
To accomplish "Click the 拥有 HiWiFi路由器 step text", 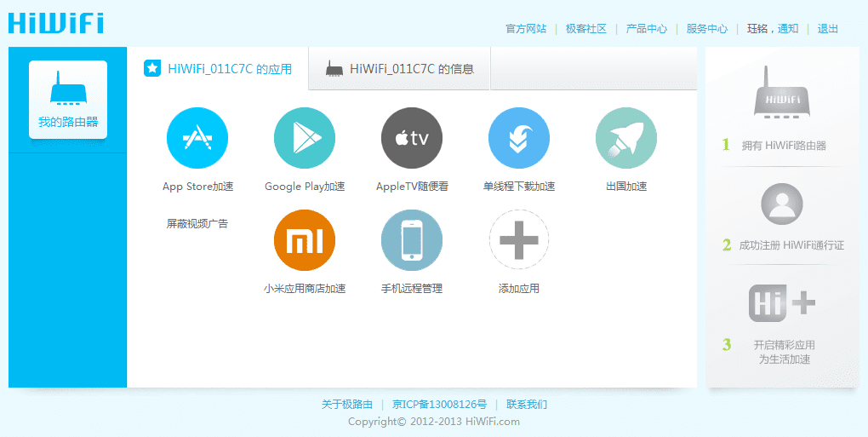I will click(x=784, y=146).
